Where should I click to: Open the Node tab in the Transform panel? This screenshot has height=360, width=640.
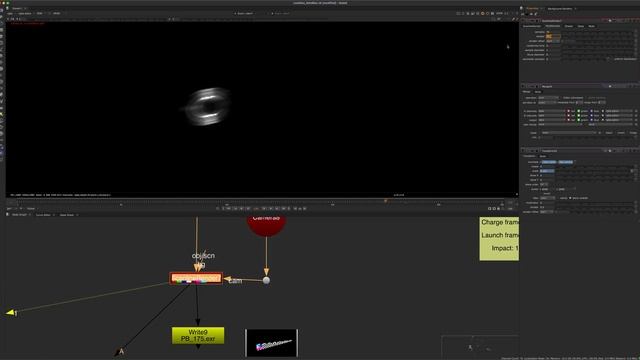(542, 156)
